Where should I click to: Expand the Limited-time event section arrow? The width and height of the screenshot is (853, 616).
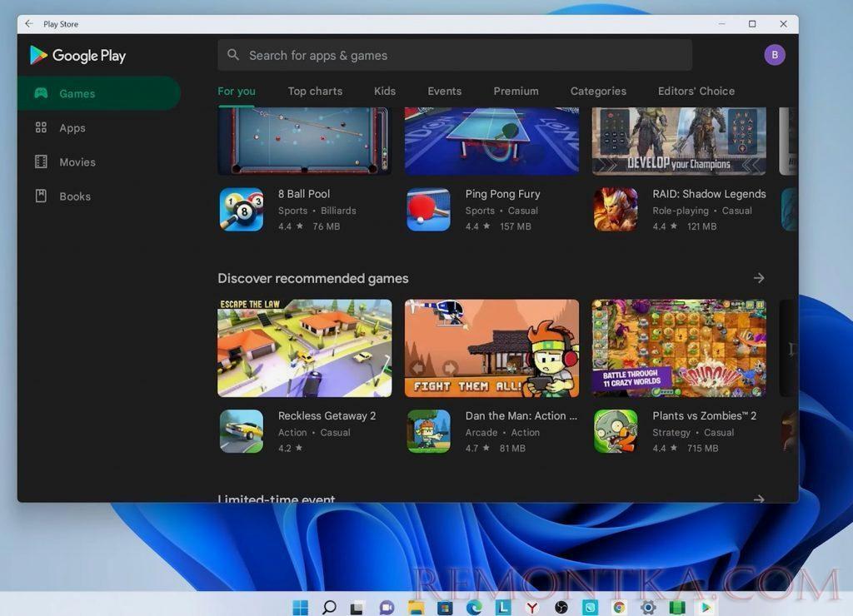[x=759, y=499]
